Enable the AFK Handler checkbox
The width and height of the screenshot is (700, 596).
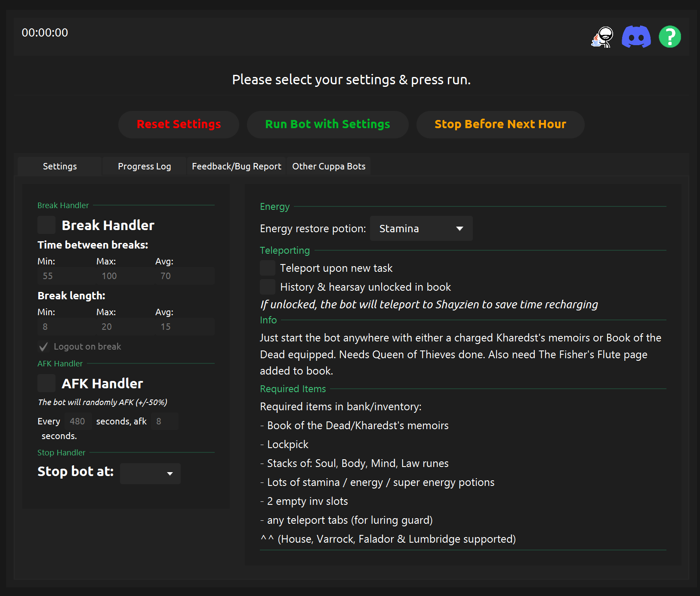[x=46, y=383]
